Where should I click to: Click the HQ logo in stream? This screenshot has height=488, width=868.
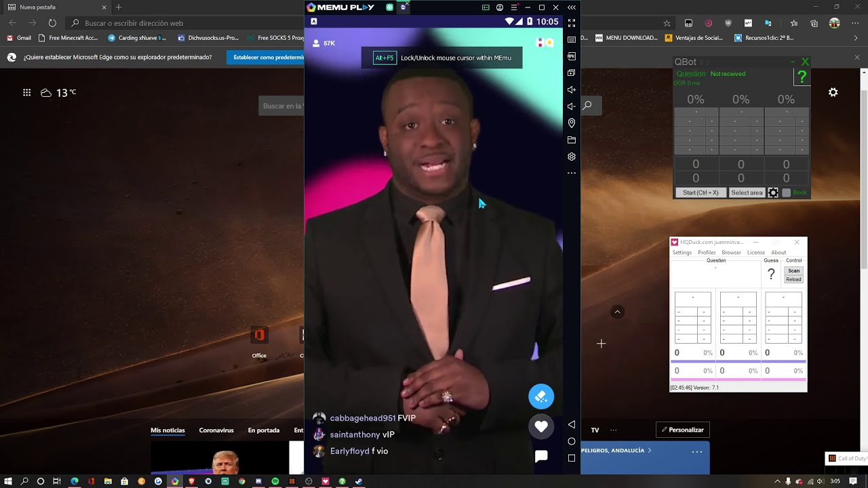pos(545,43)
